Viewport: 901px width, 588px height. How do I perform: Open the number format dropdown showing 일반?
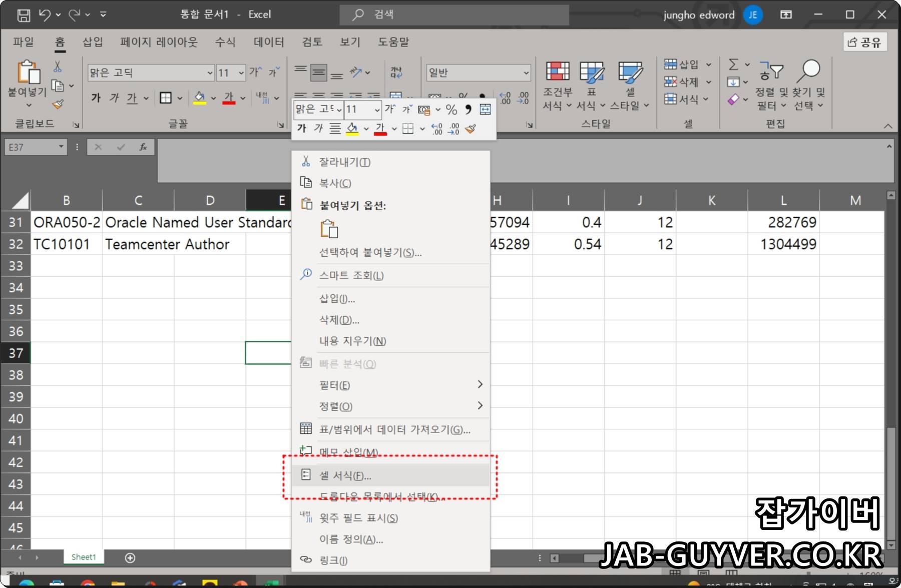(x=526, y=73)
